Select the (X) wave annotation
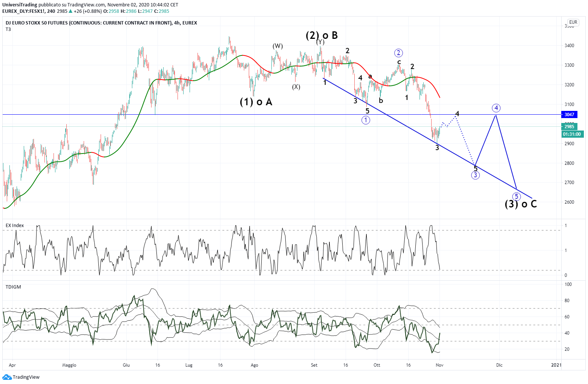Viewport: 588px width, 384px height. [296, 87]
